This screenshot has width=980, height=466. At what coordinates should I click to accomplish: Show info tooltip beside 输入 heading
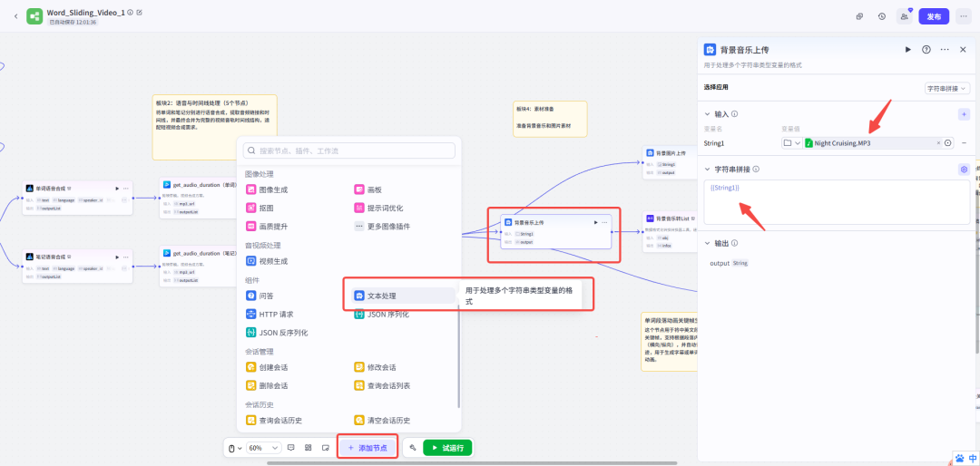click(735, 114)
